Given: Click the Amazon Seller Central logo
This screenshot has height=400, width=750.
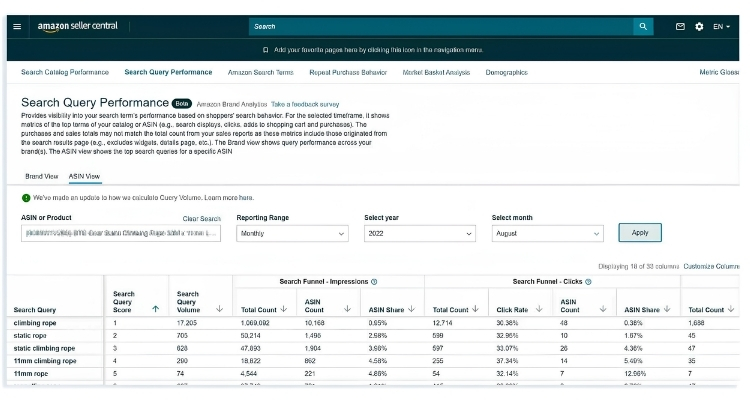Looking at the screenshot, I should pos(77,27).
